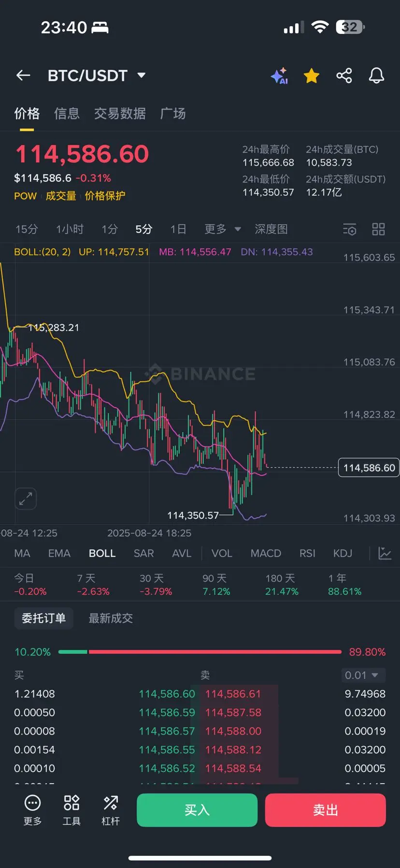
Task: Toggle the yellow favorite star
Action: tap(312, 76)
